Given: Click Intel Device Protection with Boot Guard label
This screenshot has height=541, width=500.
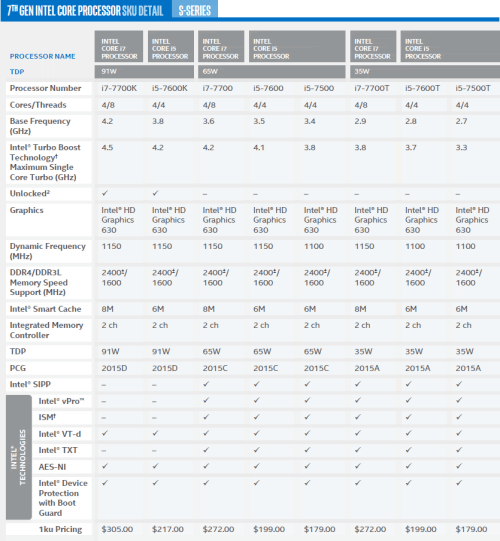Looking at the screenshot, I should 63,498.
